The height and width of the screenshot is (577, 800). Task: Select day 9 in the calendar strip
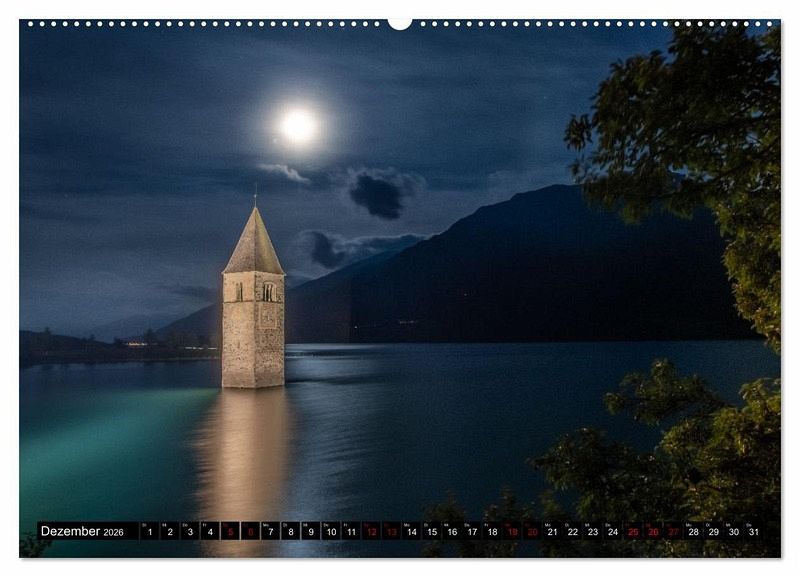pyautogui.click(x=311, y=531)
